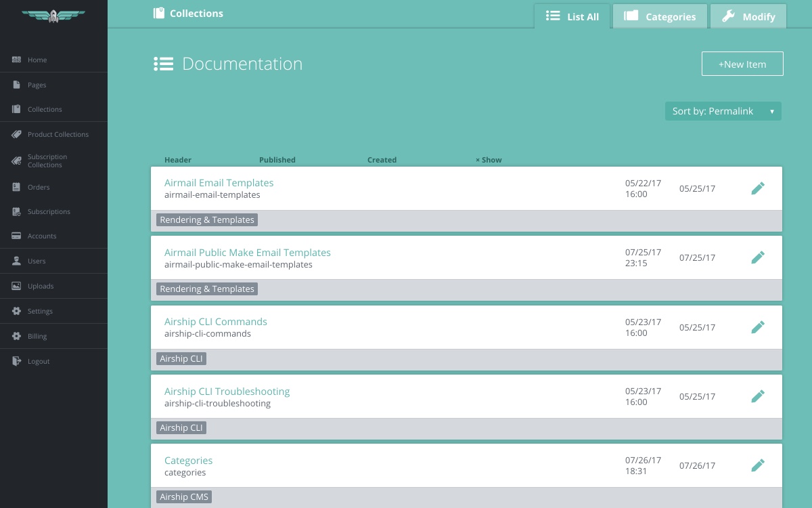The width and height of the screenshot is (812, 508).
Task: Click the pencil edit icon for Airmail Email Templates
Action: tap(758, 188)
